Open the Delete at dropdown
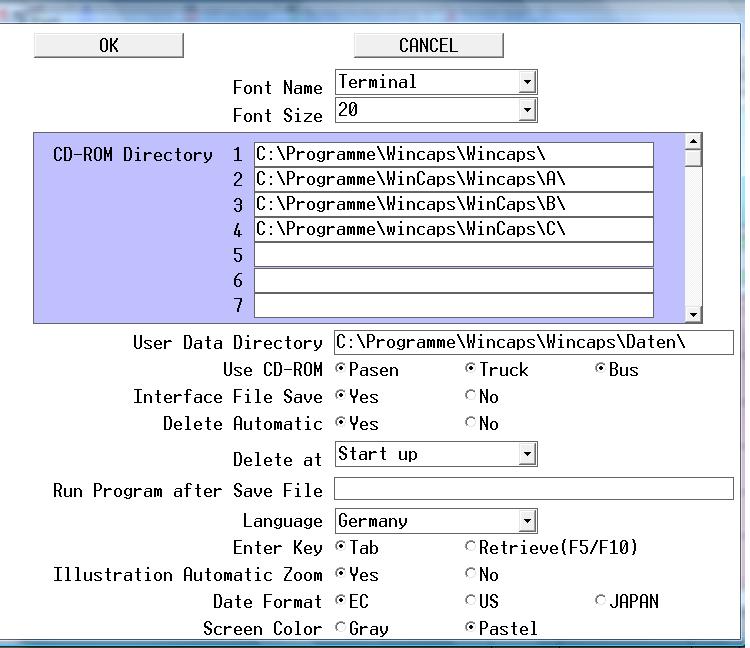The image size is (750, 648). [527, 454]
